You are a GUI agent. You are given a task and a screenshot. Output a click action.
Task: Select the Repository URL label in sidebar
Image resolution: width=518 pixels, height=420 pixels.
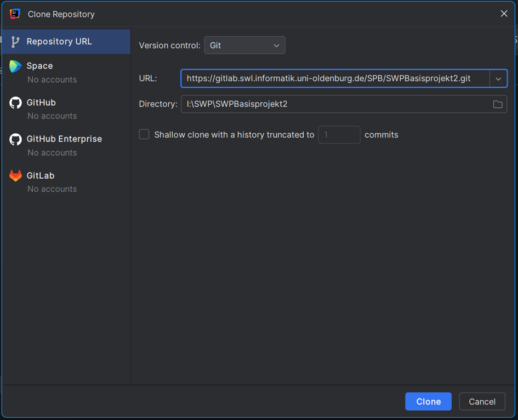coord(59,42)
